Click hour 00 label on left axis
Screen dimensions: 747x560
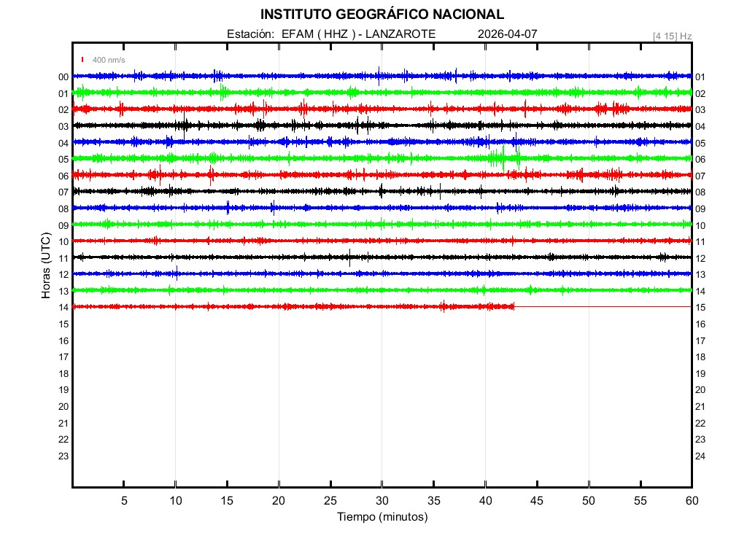click(x=63, y=77)
